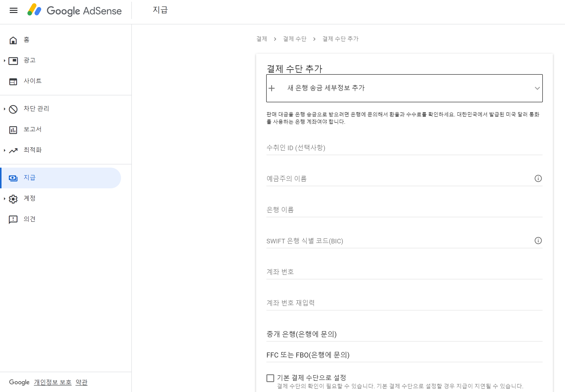Viewport: 565px width, 392px height.
Task: Click info icon next to 예금주의 이름
Action: tap(538, 179)
